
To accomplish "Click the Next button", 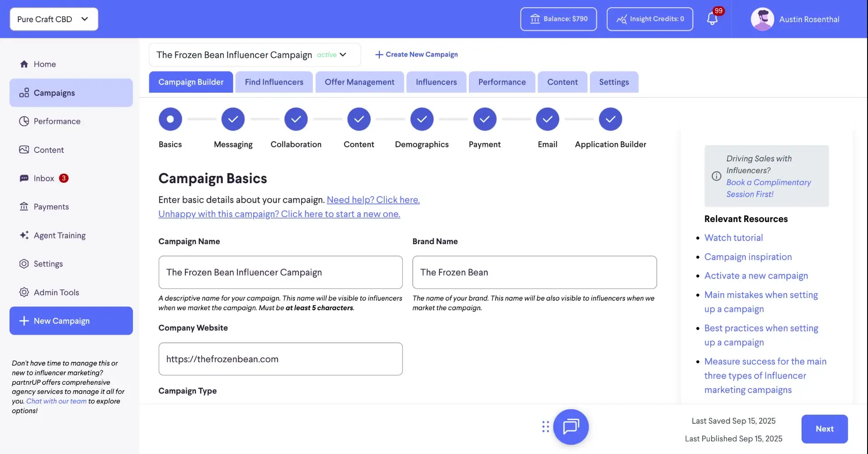I will click(x=825, y=429).
